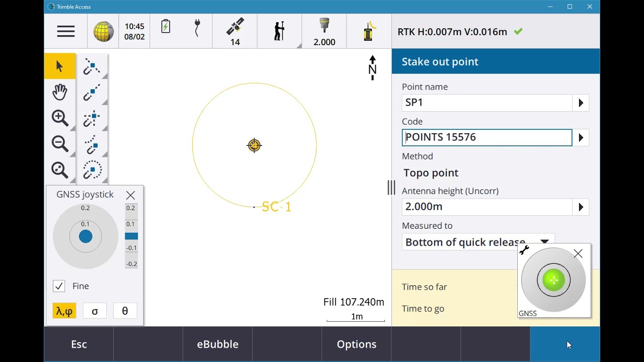The image size is (644, 362).
Task: Click the stakeout target point on map
Action: pos(254,145)
